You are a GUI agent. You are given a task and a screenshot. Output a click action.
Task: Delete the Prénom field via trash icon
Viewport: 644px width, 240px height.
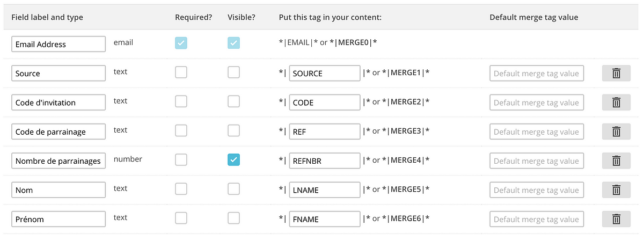tap(616, 219)
